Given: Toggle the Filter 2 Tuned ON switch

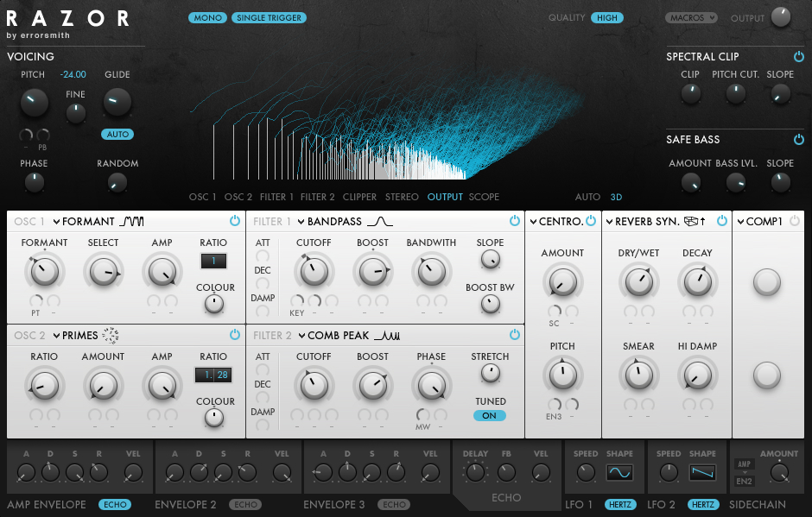Looking at the screenshot, I should tap(490, 416).
